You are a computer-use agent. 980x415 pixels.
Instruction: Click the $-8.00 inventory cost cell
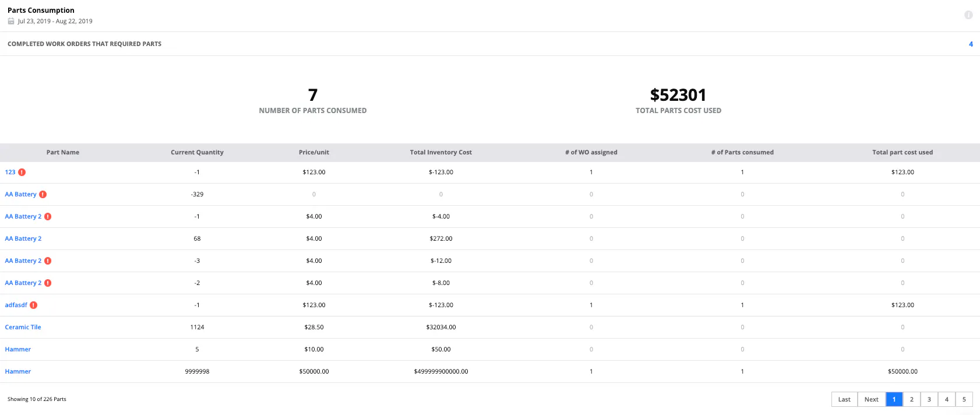click(x=441, y=283)
